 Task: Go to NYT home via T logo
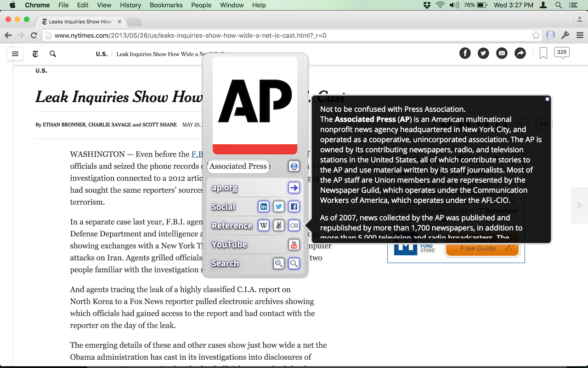(x=35, y=54)
